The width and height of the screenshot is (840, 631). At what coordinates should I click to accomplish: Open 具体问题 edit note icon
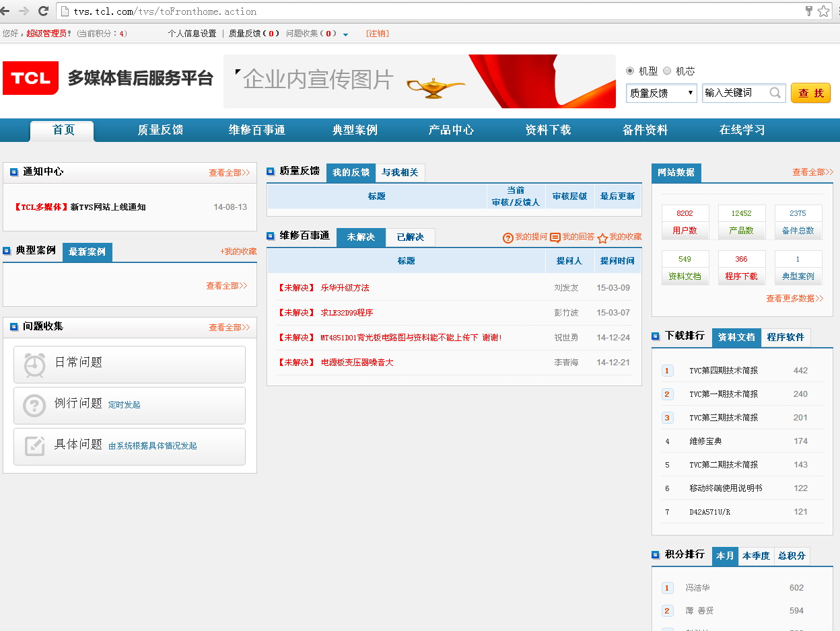coord(34,446)
